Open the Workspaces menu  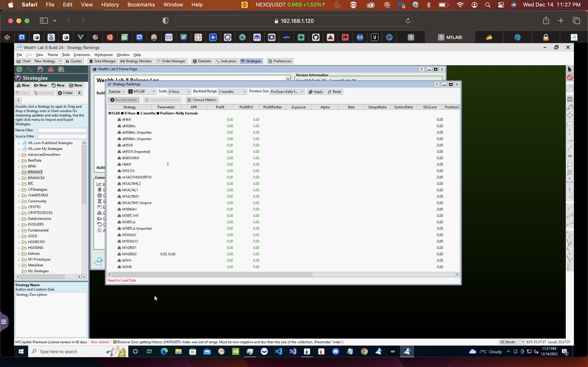click(103, 55)
